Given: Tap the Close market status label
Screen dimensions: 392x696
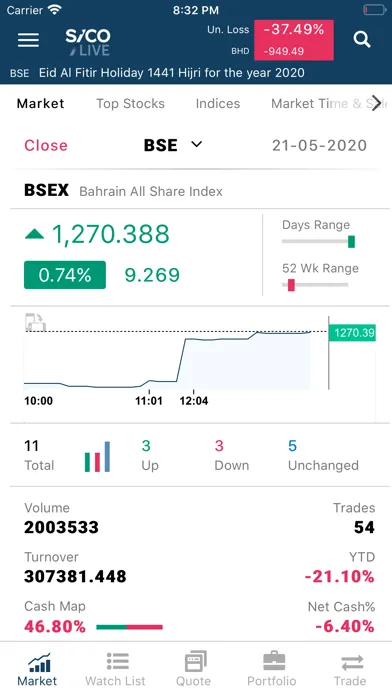Looking at the screenshot, I should coord(46,145).
